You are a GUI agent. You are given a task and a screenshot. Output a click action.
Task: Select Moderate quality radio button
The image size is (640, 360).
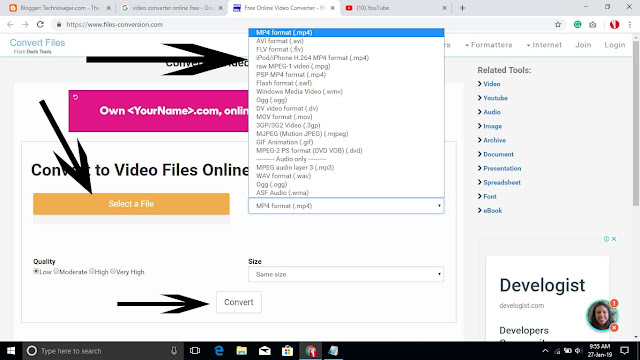click(x=56, y=271)
